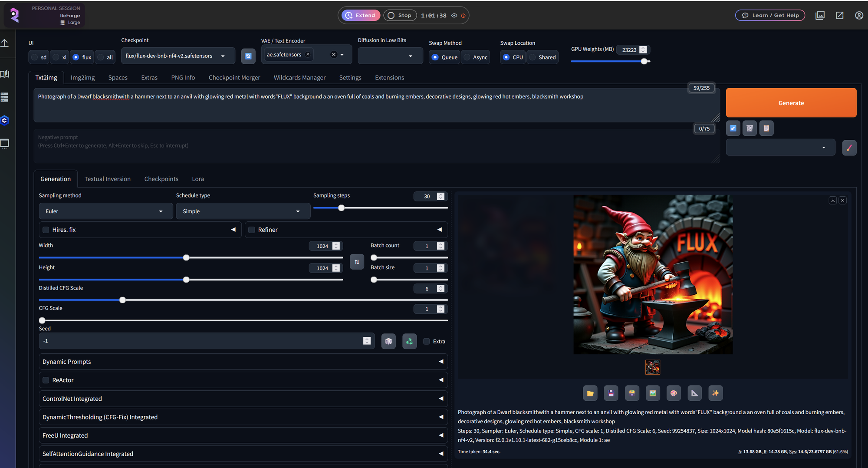Edit styles using the paintbrush icon

click(849, 148)
